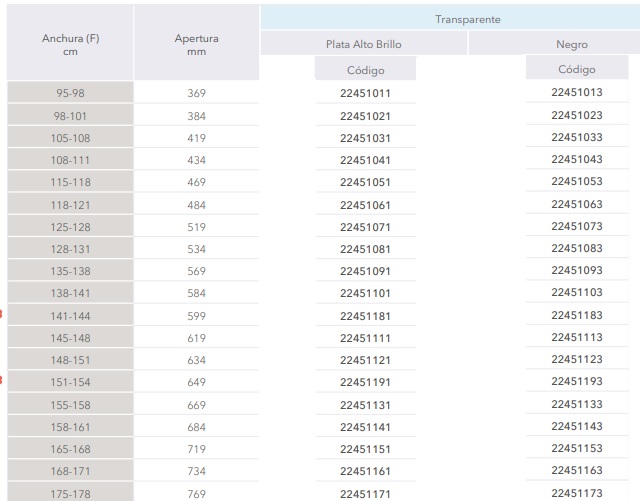Click code 22451021
This screenshot has height=501, width=640.
tap(365, 116)
